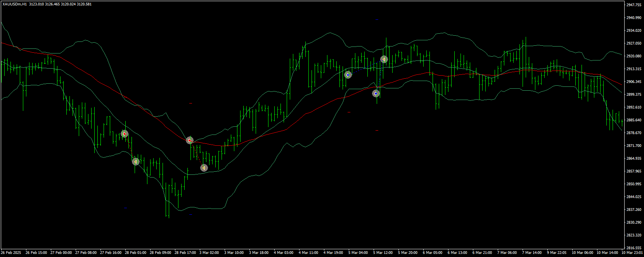Click the 6 Mar 13:00 time label
This screenshot has width=644, height=257.
(x=457, y=253)
